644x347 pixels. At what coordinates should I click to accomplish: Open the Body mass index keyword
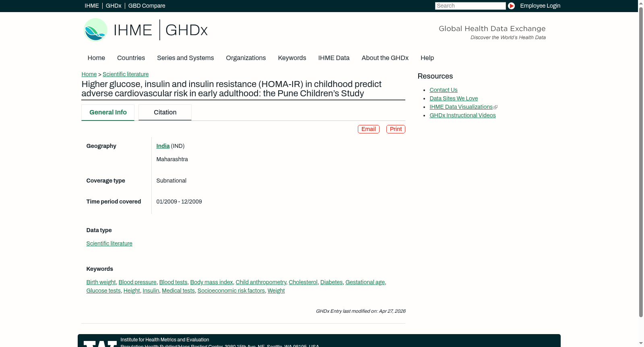211,282
